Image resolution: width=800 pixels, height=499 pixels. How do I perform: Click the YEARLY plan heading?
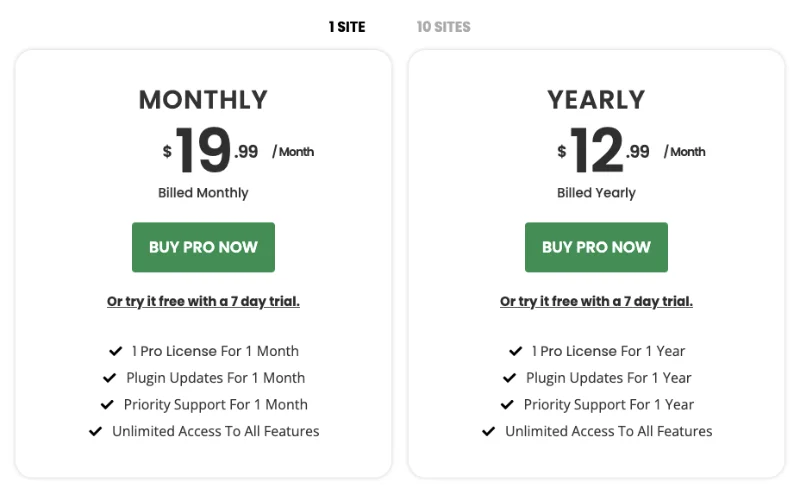pyautogui.click(x=596, y=100)
